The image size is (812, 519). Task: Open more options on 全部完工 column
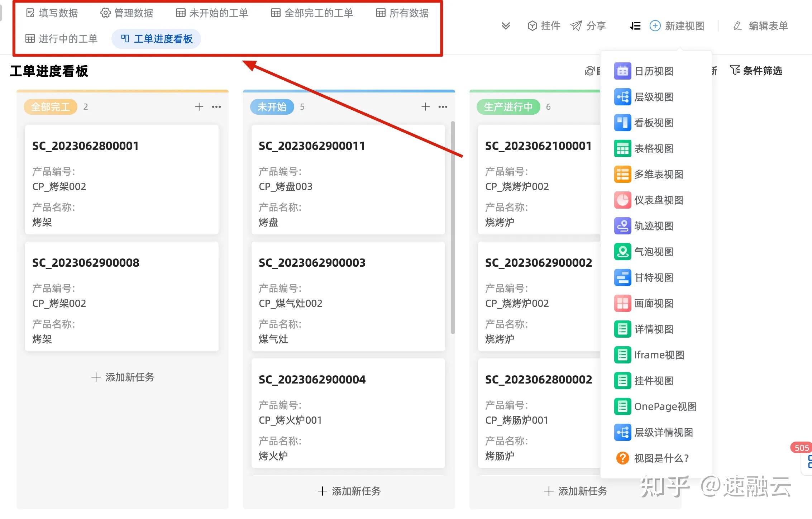tap(216, 106)
